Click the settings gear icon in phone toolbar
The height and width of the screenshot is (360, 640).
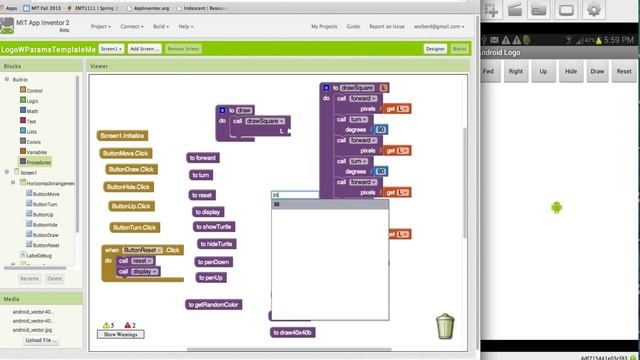[x=594, y=9]
